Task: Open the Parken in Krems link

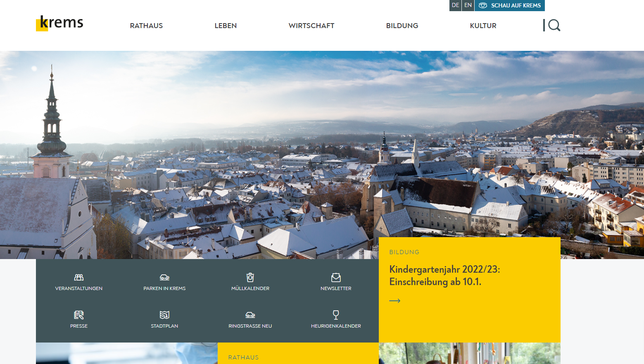Action: pos(164,288)
